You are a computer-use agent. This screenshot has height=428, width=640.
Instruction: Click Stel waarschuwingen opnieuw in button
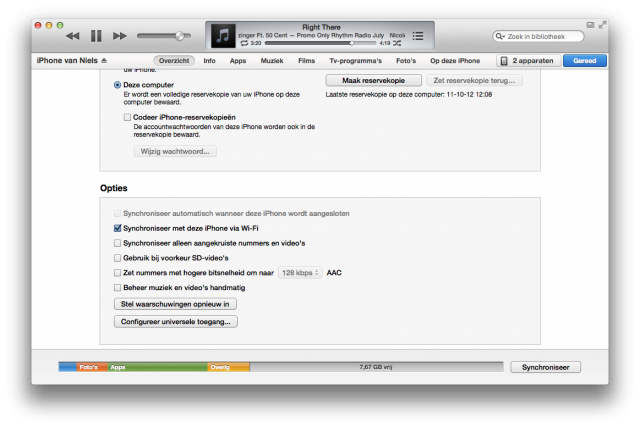[175, 304]
